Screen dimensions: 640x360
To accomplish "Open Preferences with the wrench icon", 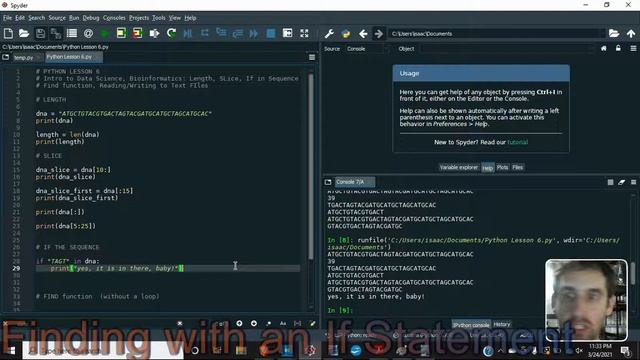I will pyautogui.click(x=329, y=34).
